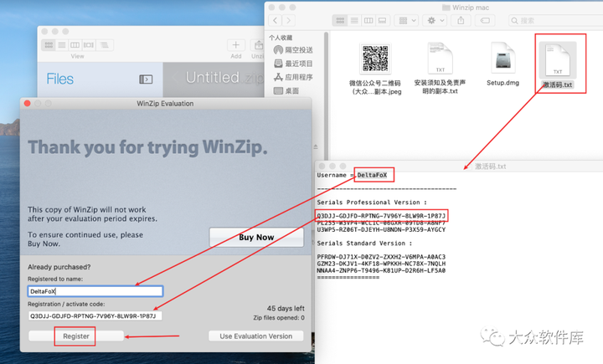Click WinZip cover flow view button
Image resolution: width=603 pixels, height=364 pixels.
[89, 45]
